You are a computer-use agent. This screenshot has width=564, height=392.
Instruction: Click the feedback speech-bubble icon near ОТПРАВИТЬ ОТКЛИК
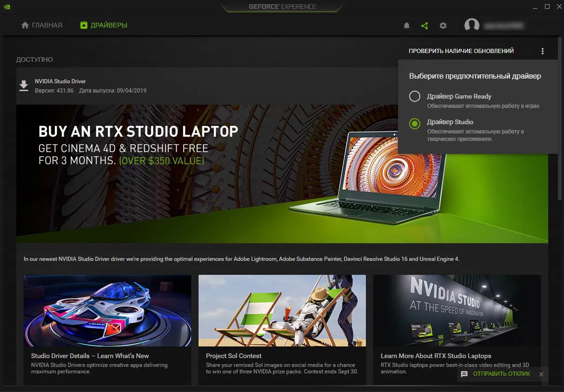pyautogui.click(x=465, y=374)
